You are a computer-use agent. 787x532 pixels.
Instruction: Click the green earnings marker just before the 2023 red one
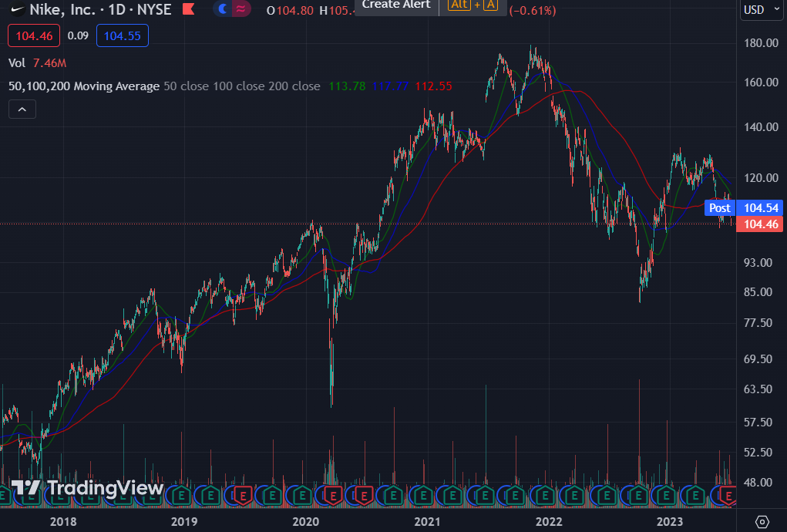coord(695,497)
